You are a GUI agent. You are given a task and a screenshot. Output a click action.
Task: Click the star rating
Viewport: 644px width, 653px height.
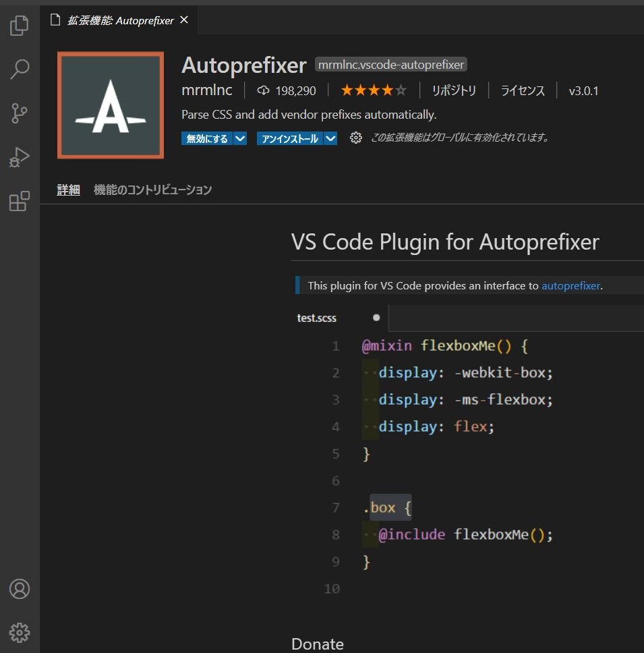374,90
